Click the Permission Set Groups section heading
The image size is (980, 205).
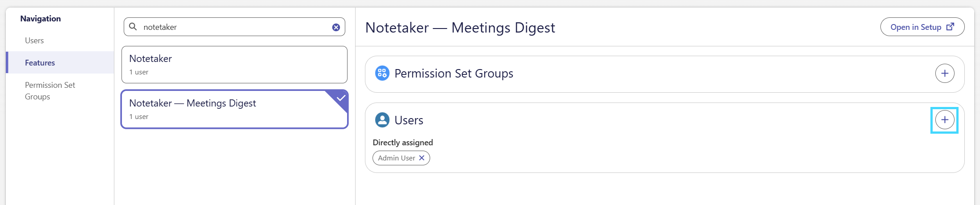(454, 73)
